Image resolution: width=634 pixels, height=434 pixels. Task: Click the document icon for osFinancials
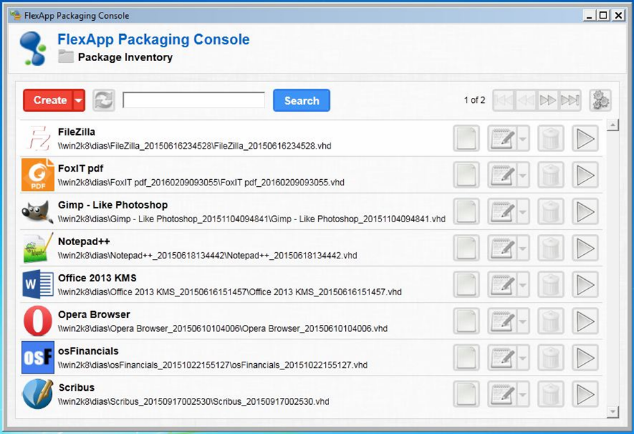[466, 358]
